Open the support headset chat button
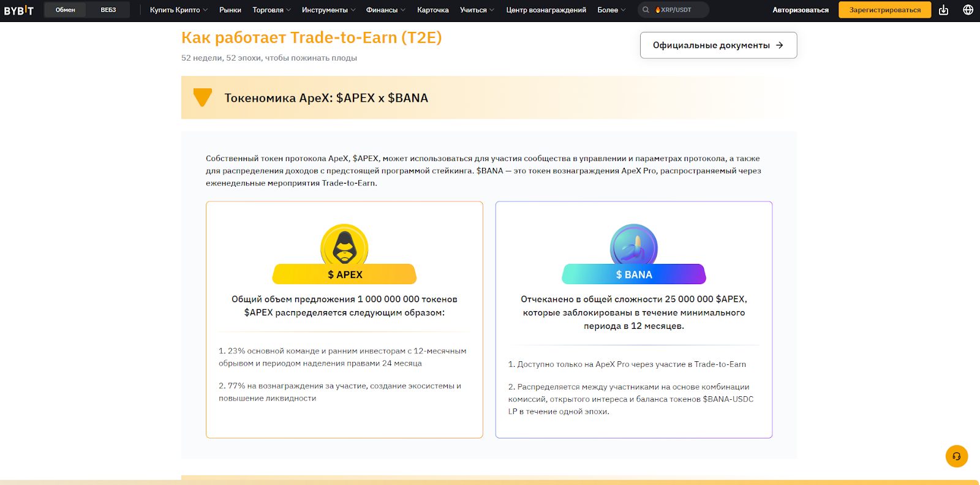980x485 pixels. click(957, 456)
